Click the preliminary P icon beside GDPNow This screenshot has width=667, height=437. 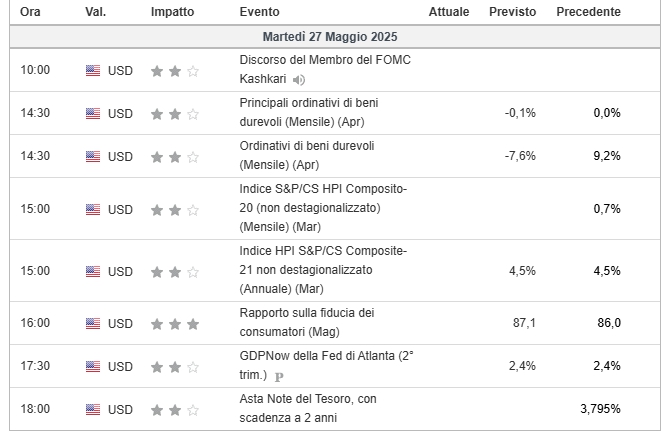[279, 377]
